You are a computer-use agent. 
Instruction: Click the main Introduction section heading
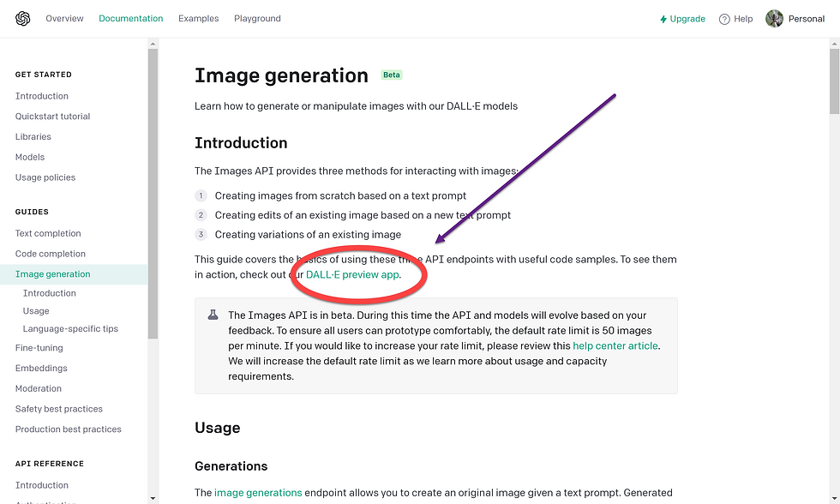pyautogui.click(x=241, y=143)
